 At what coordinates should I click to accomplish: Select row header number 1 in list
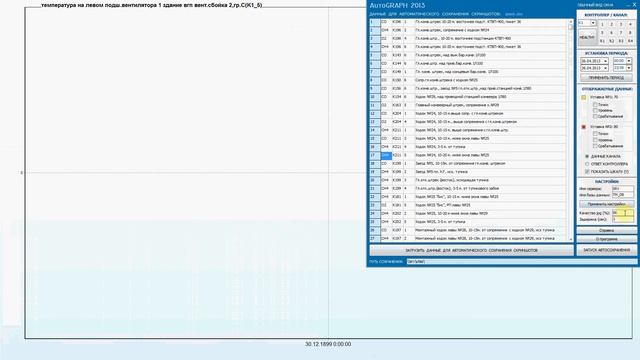click(375, 22)
